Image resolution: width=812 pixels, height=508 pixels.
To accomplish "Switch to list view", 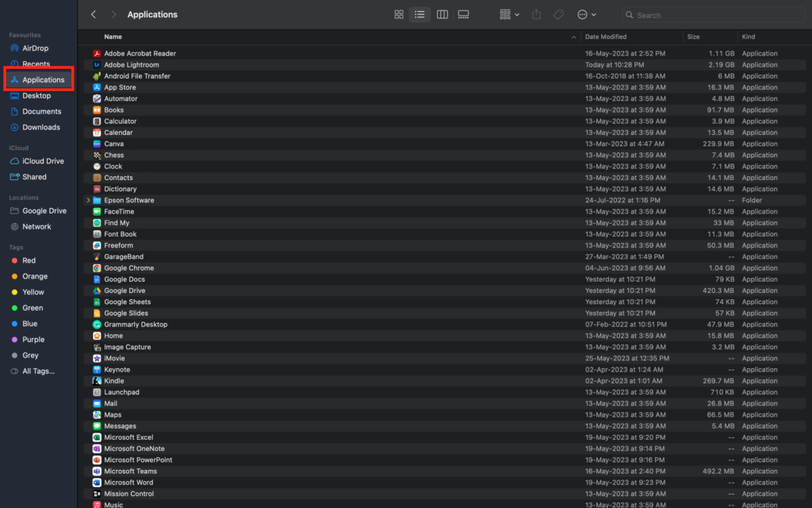I will click(x=419, y=14).
